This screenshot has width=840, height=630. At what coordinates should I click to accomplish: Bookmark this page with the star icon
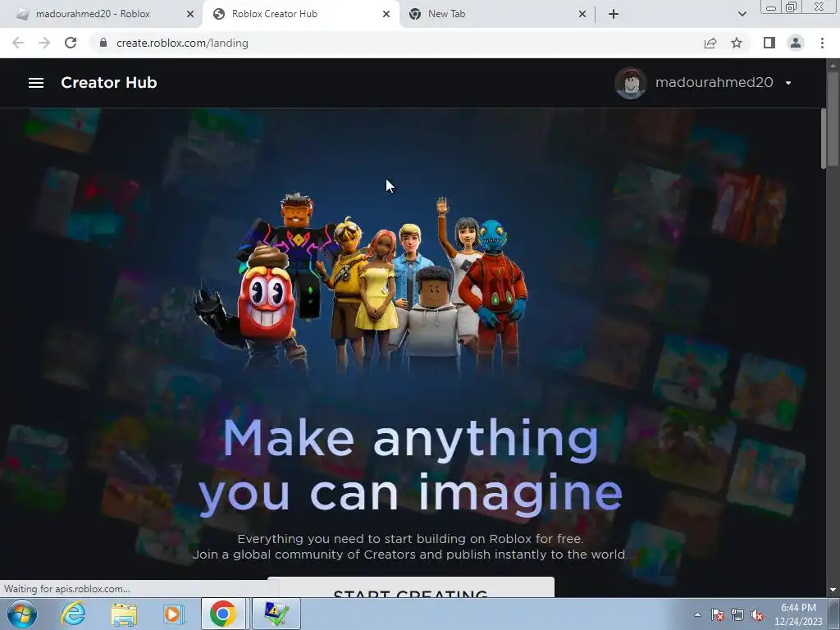[737, 43]
